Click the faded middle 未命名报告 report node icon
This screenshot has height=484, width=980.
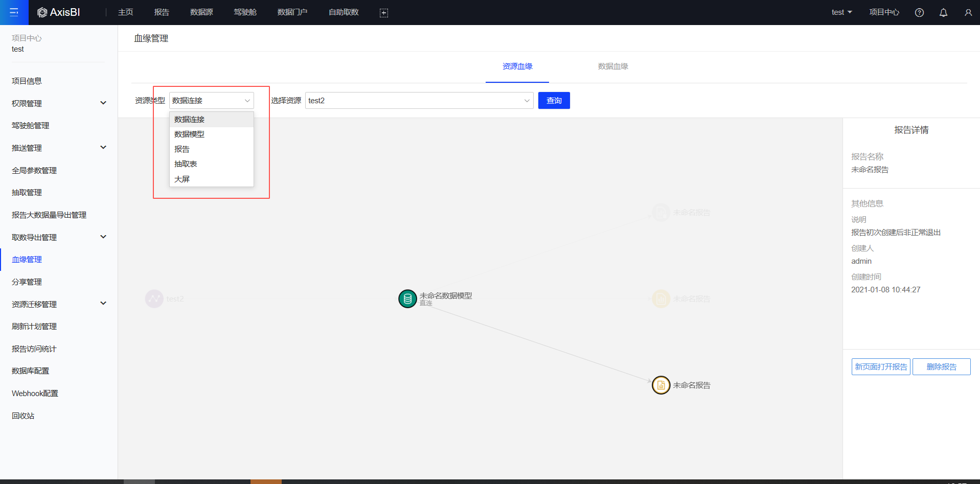click(x=661, y=299)
